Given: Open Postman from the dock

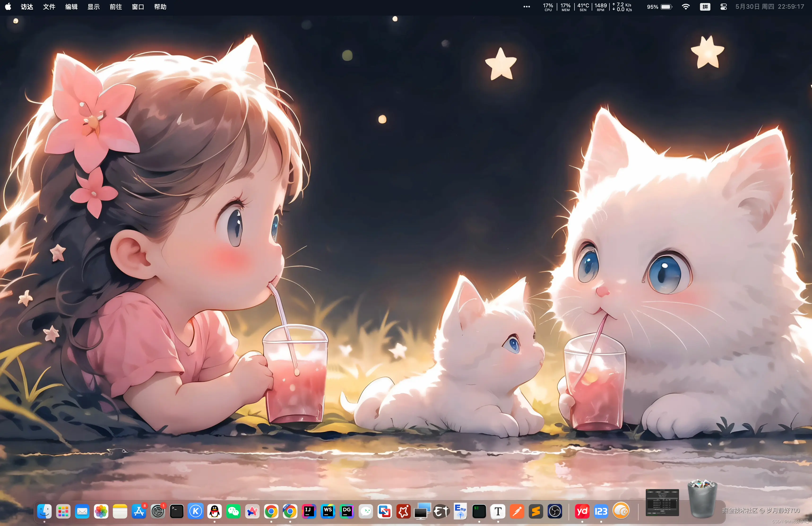Looking at the screenshot, I should click(x=517, y=511).
